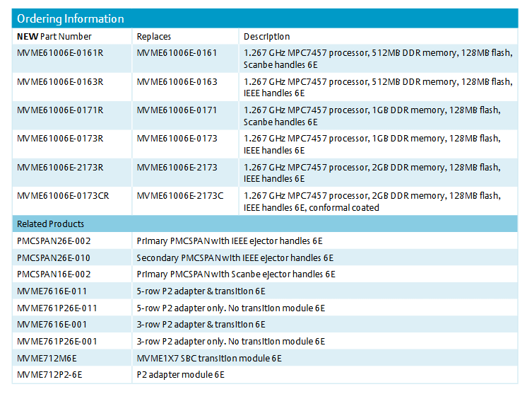Select the NEW Part Number column header

click(x=54, y=36)
